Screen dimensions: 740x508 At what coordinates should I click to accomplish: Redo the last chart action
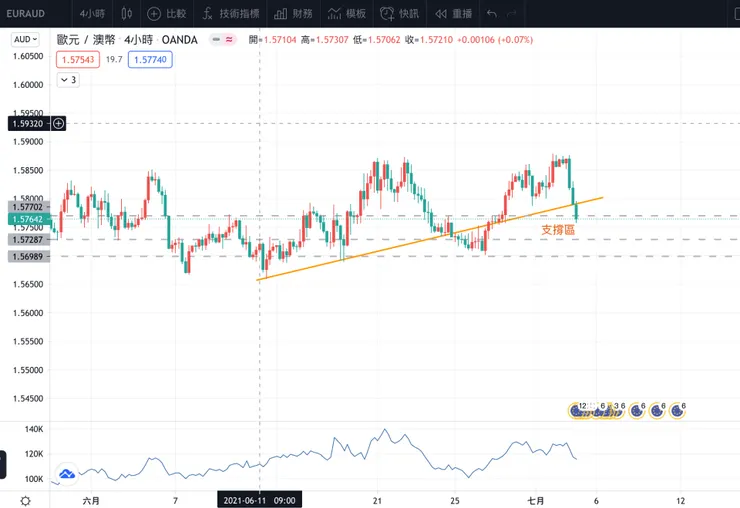pos(512,14)
